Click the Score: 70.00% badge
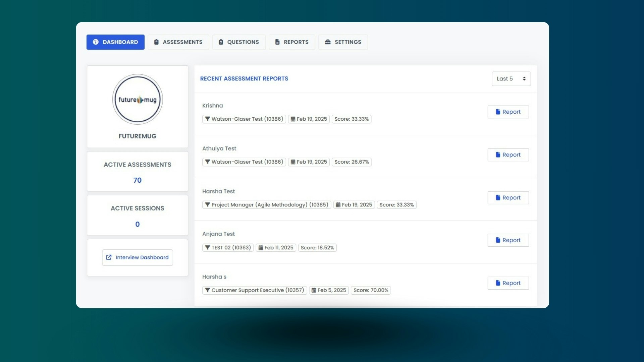Screen dimensions: 644x362 pyautogui.click(x=371, y=290)
